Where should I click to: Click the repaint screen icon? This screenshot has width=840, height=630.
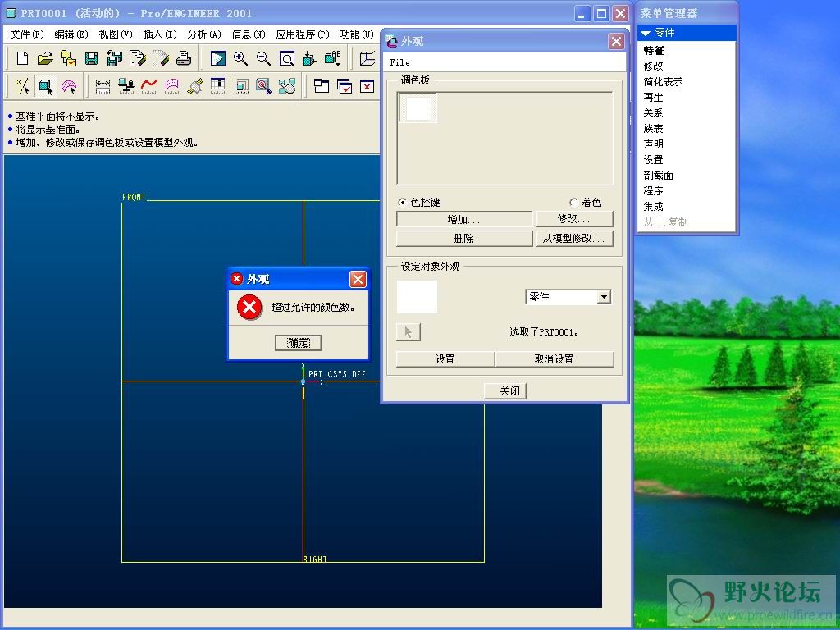[x=217, y=58]
